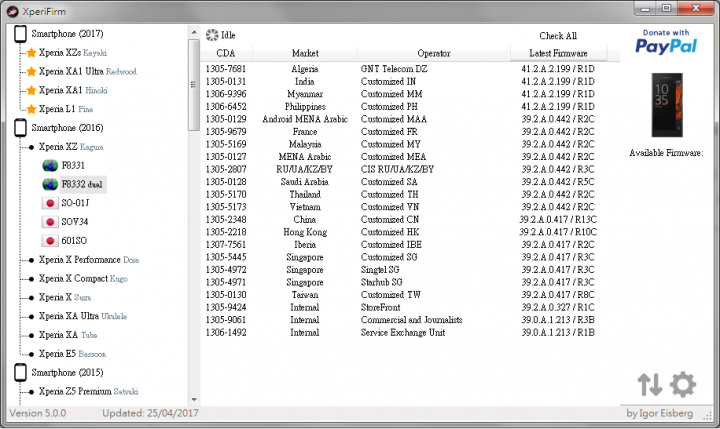Select Xperia XZs Keyaki in the tree
Image resolution: width=720 pixels, height=429 pixels.
(x=73, y=53)
